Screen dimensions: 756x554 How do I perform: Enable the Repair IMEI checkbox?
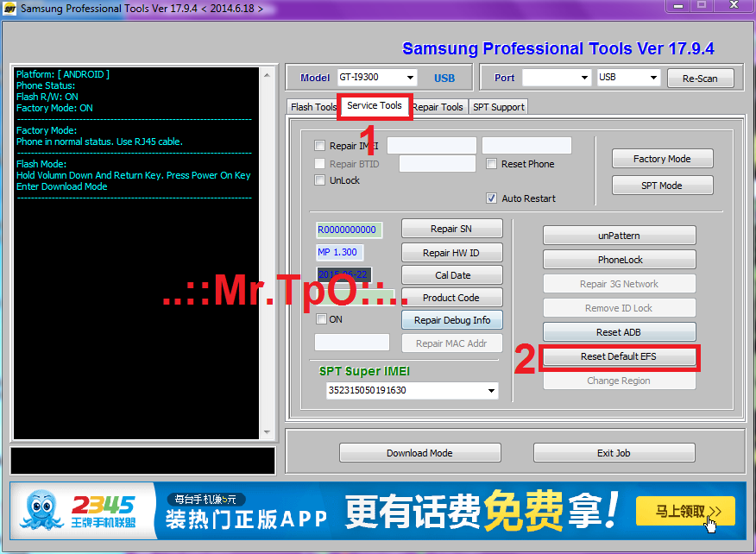(x=319, y=145)
